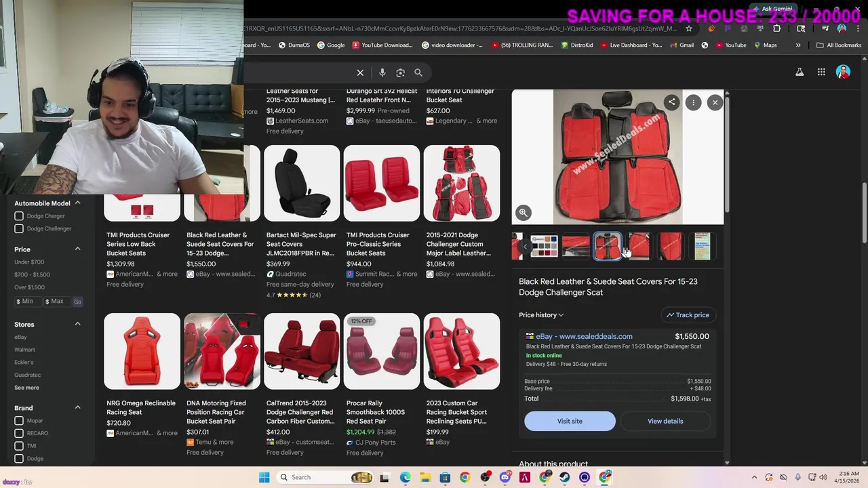
Task: Open Gmail bookmark
Action: tap(681, 45)
